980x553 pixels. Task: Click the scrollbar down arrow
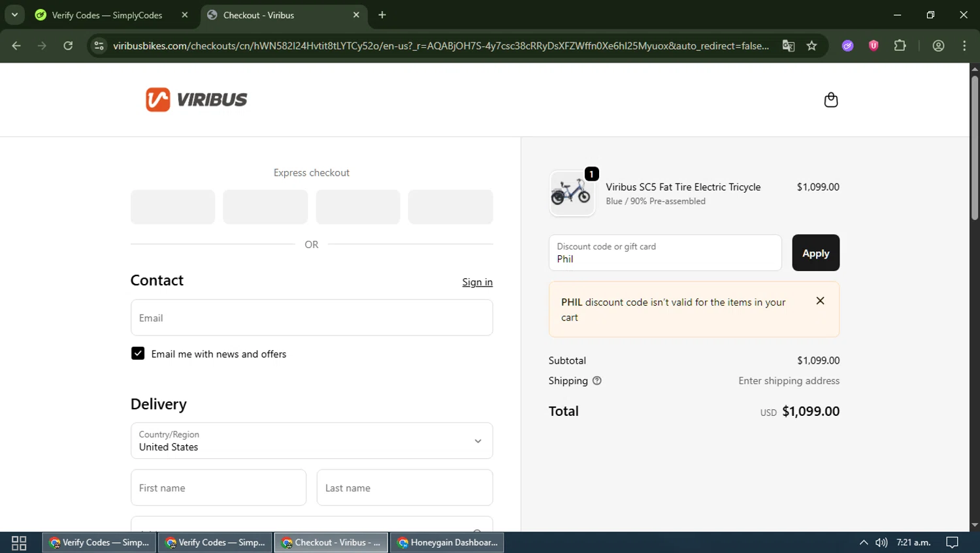[975, 525]
